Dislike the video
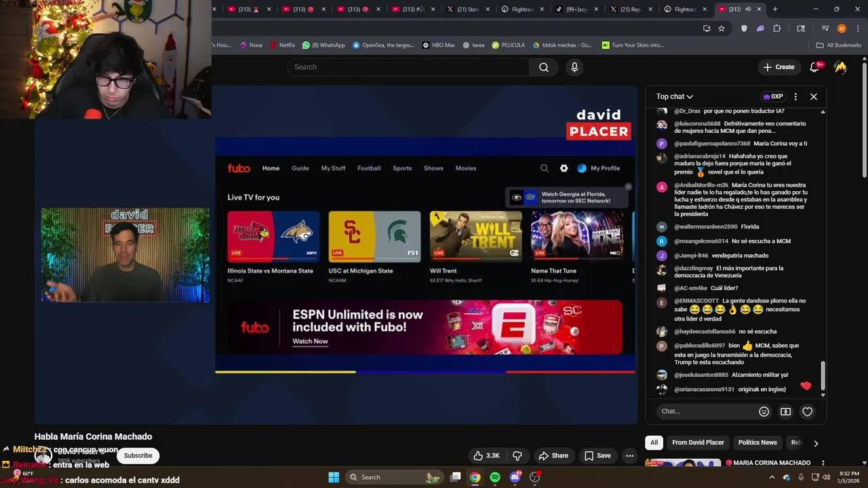 pos(517,455)
